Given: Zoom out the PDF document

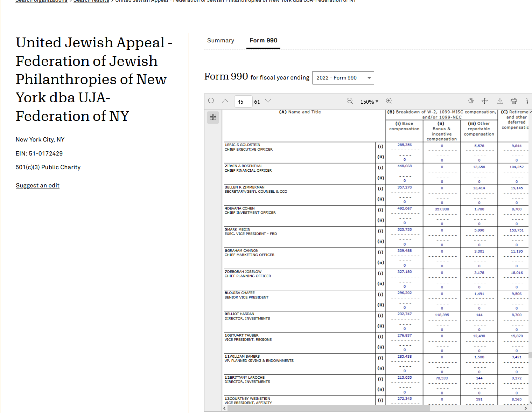Looking at the screenshot, I should [x=350, y=101].
